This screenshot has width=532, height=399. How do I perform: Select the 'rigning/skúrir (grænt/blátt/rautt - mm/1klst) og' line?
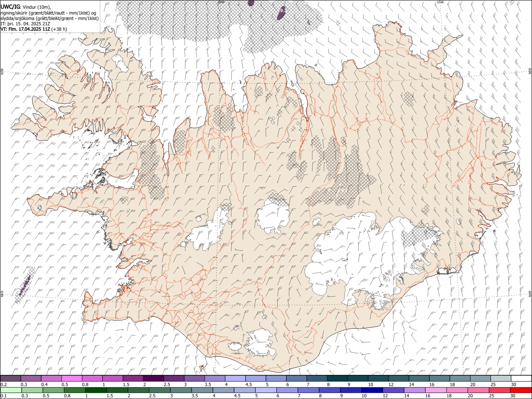pos(48,13)
